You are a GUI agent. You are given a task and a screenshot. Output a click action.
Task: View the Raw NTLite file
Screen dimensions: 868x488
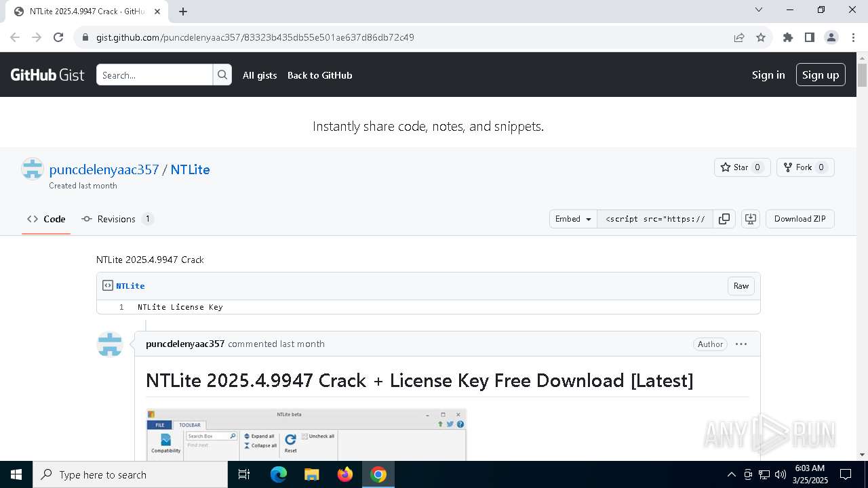(741, 286)
